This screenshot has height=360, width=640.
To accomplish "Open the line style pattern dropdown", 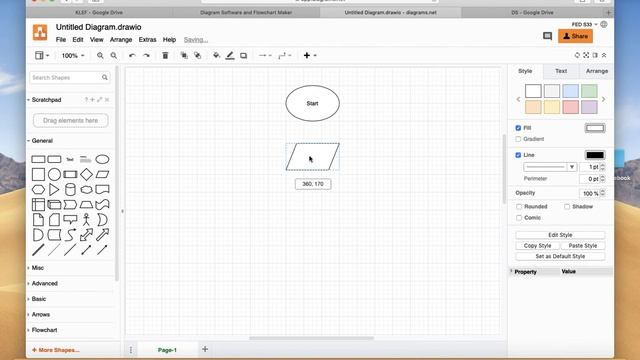I will [x=550, y=167].
